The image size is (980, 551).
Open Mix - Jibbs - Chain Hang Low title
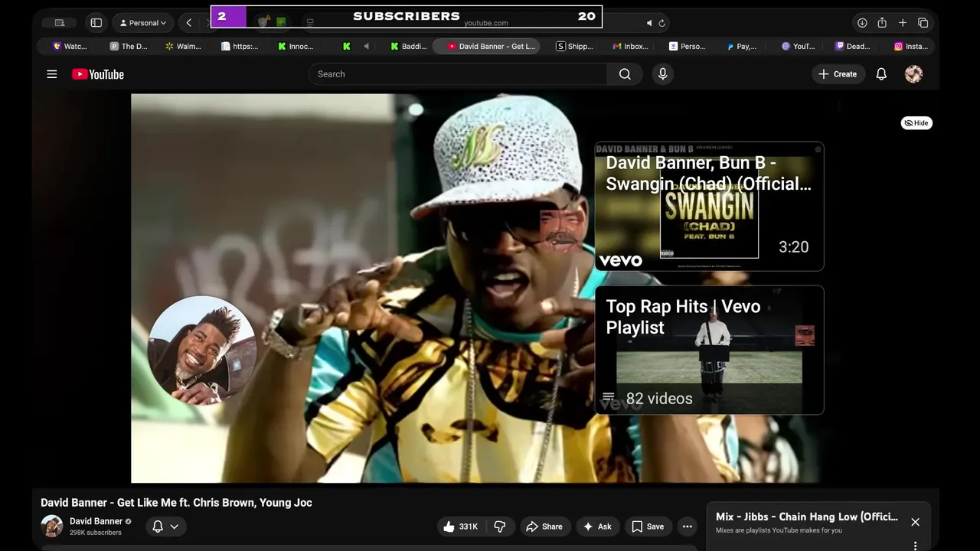pos(807,517)
